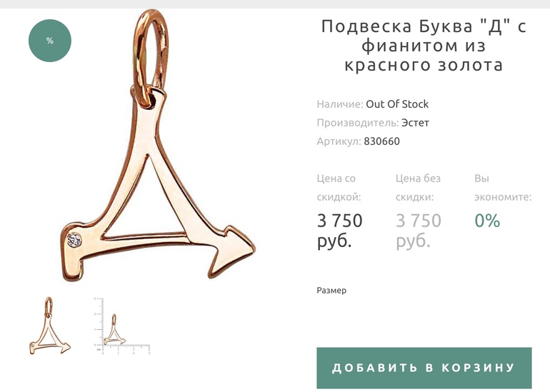Click the Вы экономите label
Image resolution: width=550 pixels, height=392 pixels.
point(503,188)
